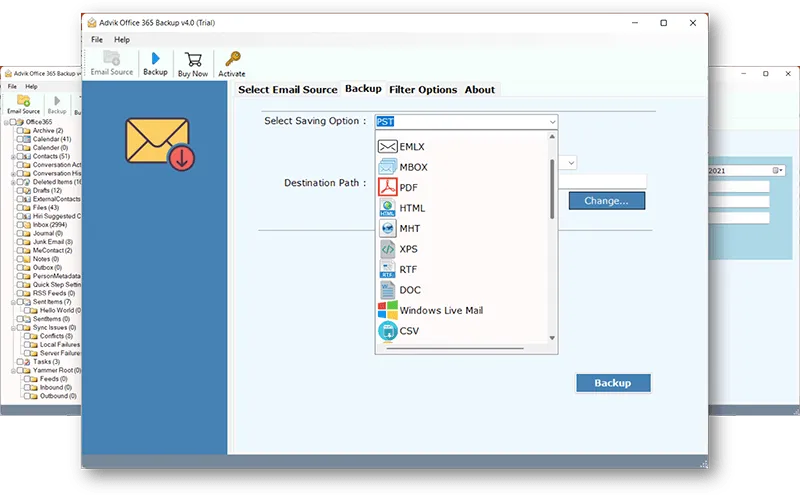This screenshot has height=495, width=800.
Task: Click scroll down arrow of format list
Action: pos(552,338)
